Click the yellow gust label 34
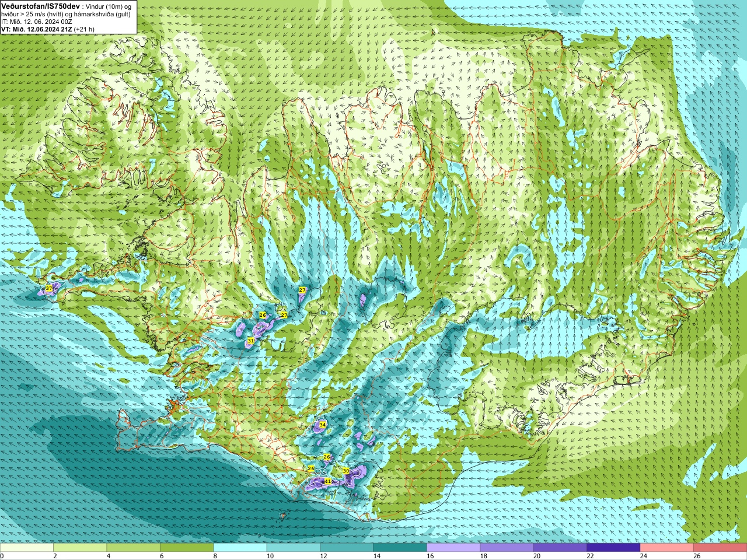The height and width of the screenshot is (560, 747). [322, 424]
